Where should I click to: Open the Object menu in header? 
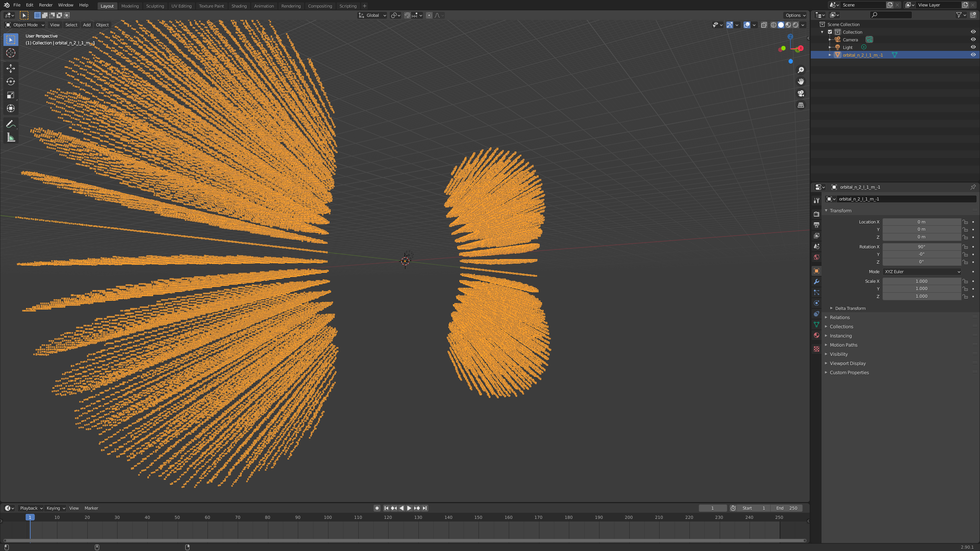pyautogui.click(x=101, y=25)
